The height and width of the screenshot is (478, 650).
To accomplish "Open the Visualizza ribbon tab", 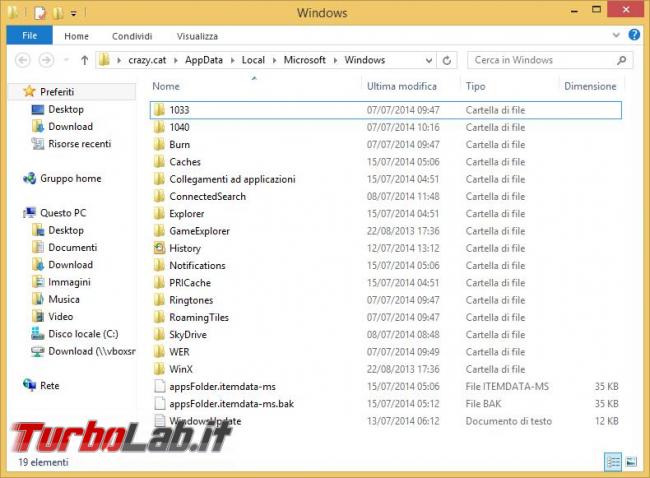I will coord(197,36).
